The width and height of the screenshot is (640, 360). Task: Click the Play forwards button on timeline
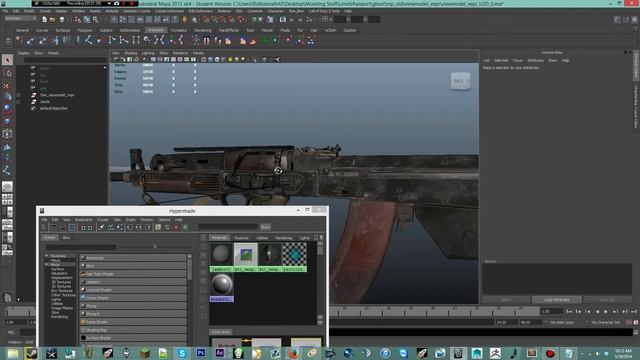click(x=606, y=311)
